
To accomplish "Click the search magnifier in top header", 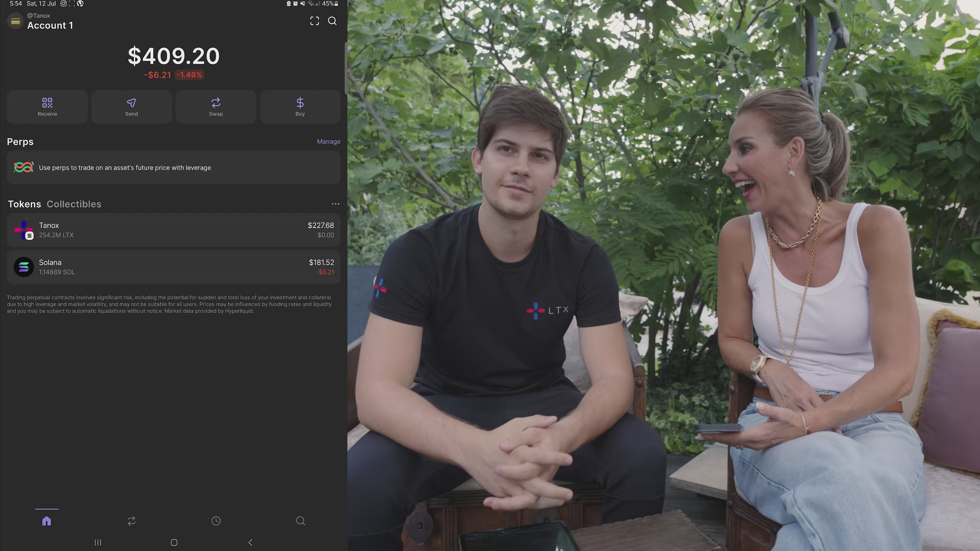I will point(332,21).
